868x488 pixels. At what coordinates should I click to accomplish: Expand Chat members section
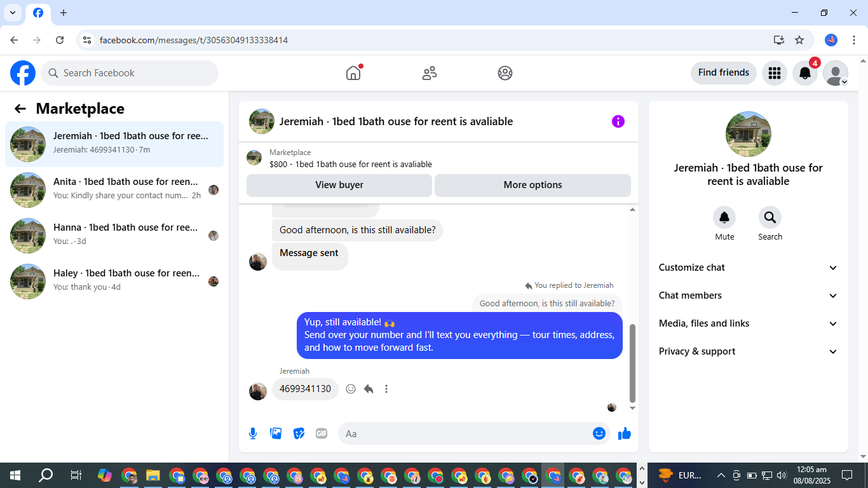tap(749, 295)
